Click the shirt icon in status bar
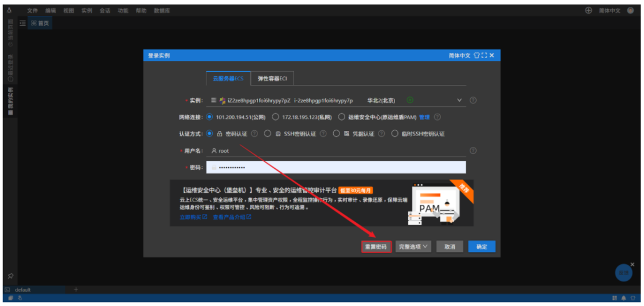644x306 pixels. (633, 298)
